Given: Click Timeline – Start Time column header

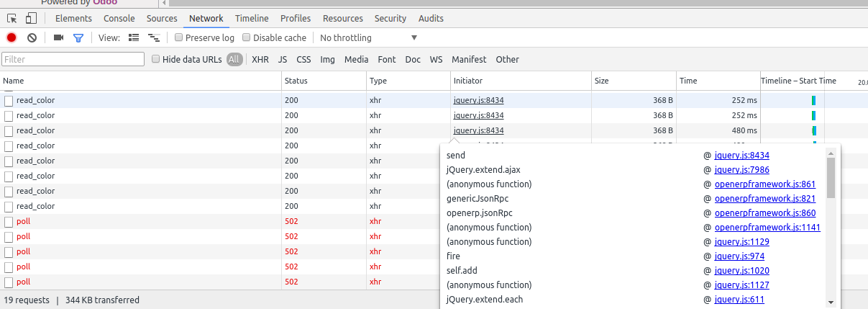Looking at the screenshot, I should (798, 81).
